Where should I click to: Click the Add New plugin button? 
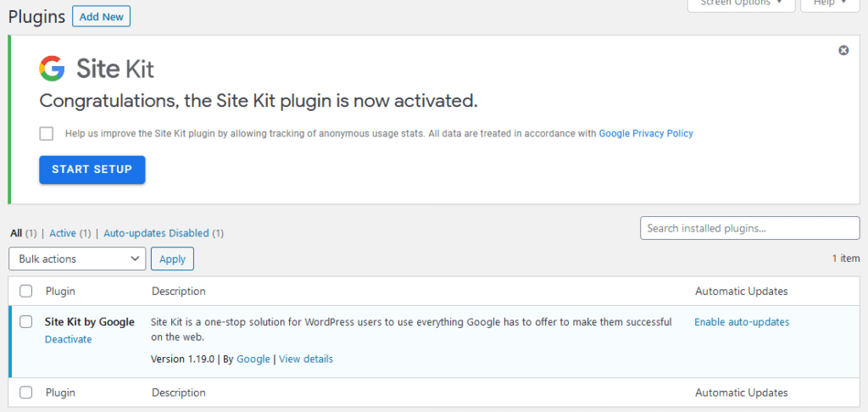pos(102,17)
